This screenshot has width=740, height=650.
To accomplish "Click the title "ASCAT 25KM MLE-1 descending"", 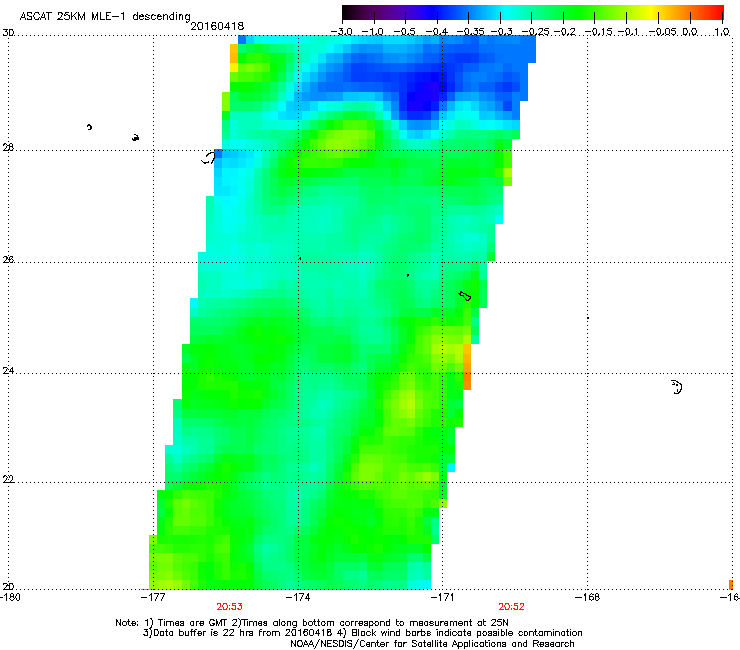I will coord(105,17).
